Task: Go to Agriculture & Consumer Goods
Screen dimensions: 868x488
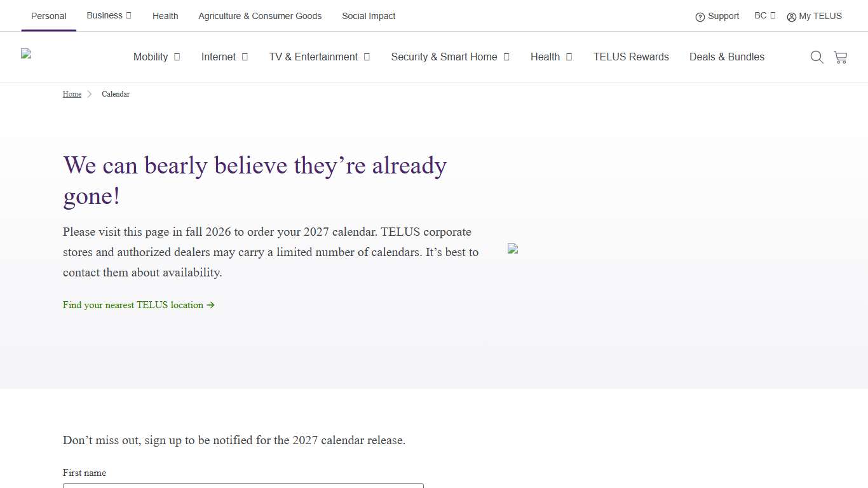Action: click(260, 16)
